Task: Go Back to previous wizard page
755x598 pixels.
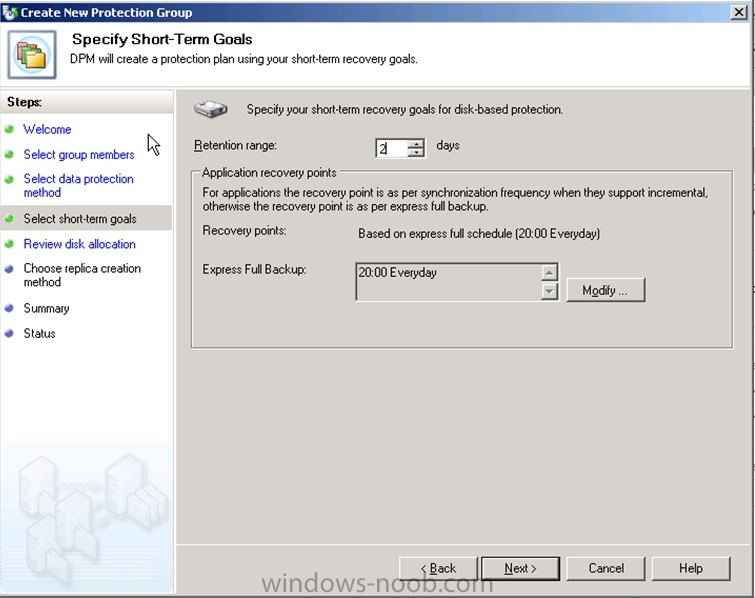Action: [x=438, y=569]
